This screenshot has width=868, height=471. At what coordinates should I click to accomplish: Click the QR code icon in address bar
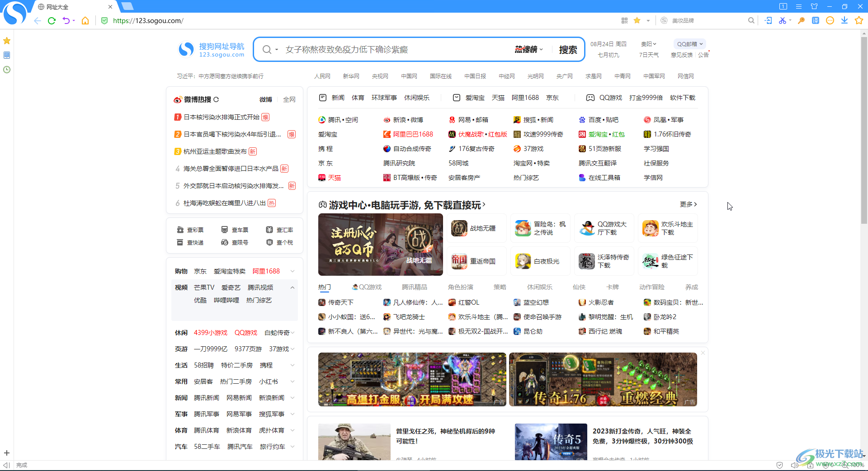pos(624,20)
